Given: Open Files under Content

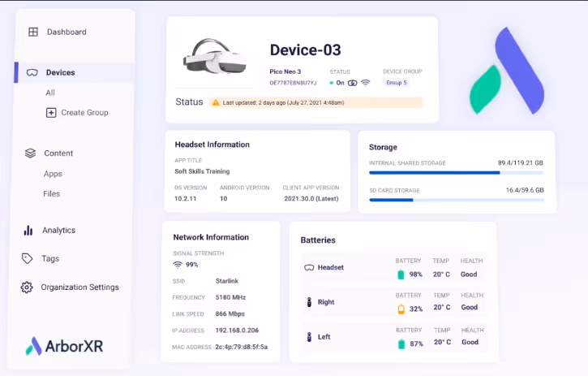Looking at the screenshot, I should [51, 194].
